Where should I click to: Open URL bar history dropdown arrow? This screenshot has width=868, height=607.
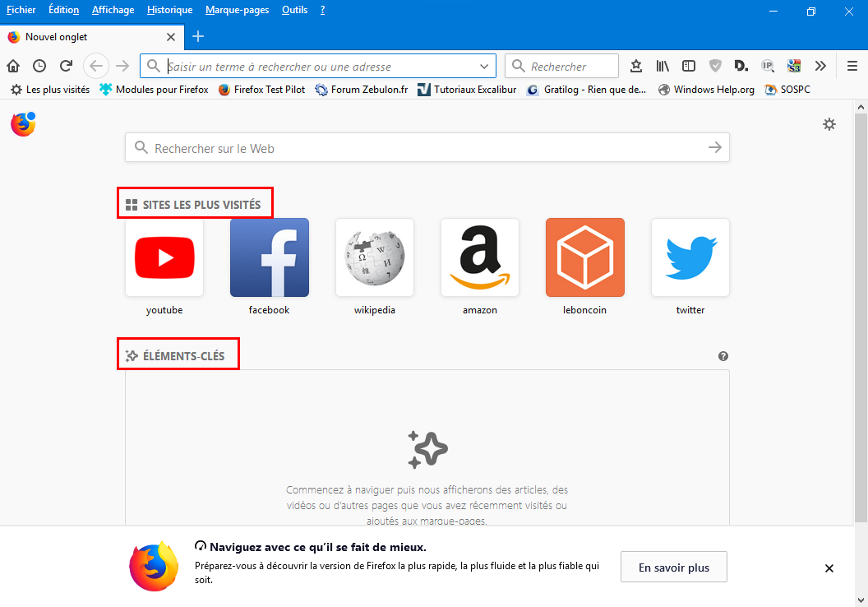(x=484, y=67)
